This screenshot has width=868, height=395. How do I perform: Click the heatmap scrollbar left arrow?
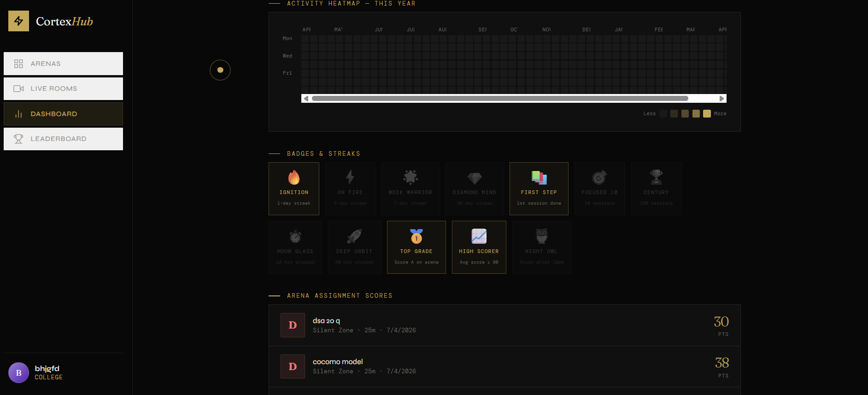click(306, 99)
